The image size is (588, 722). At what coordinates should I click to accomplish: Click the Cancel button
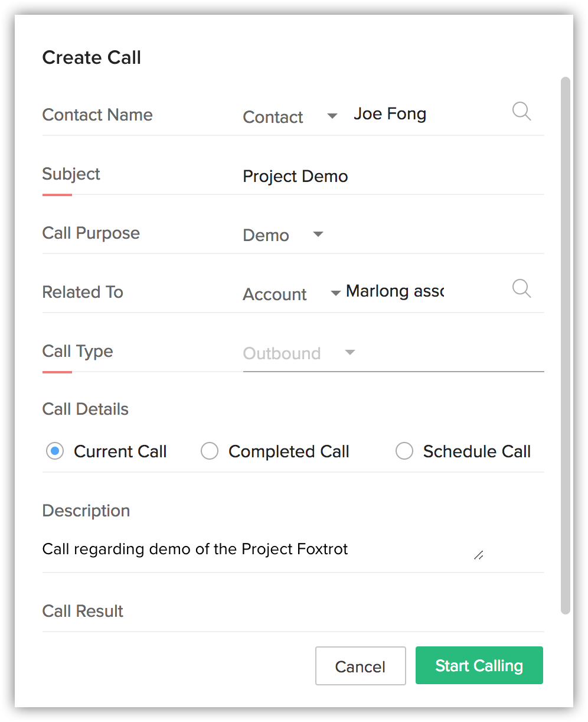click(x=360, y=666)
